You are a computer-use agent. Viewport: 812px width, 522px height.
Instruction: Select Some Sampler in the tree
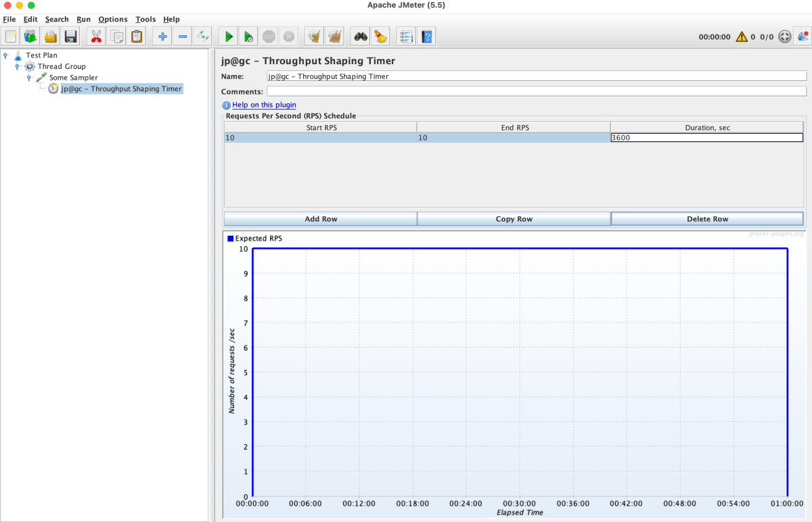click(x=73, y=78)
